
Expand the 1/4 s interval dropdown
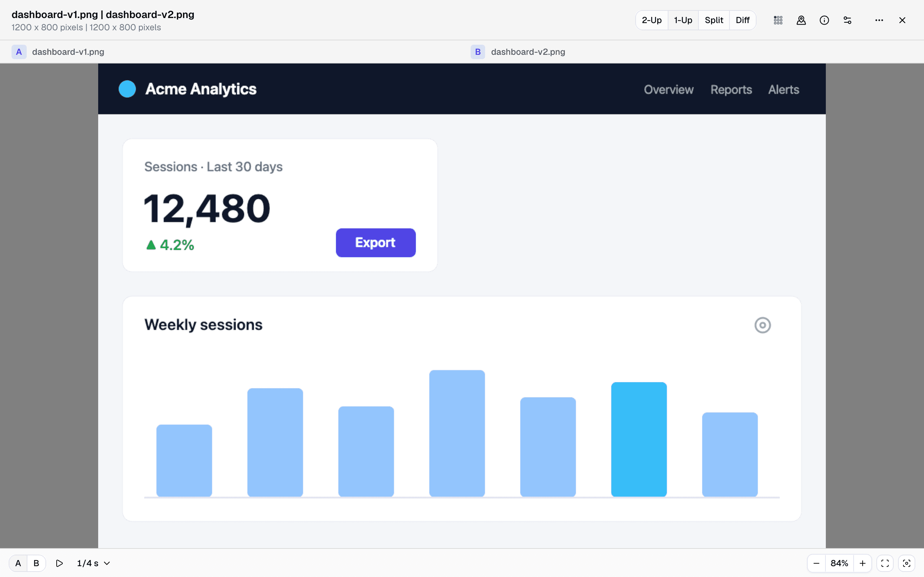pos(93,563)
